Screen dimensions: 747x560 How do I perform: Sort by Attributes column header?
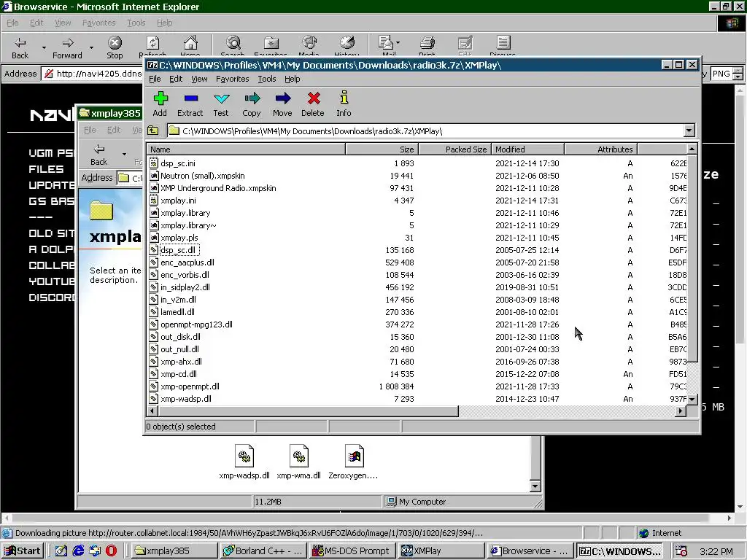pos(601,149)
